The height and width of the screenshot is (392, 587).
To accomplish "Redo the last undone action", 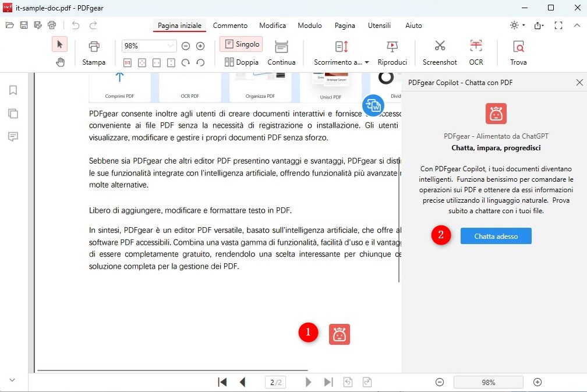I will [93, 25].
